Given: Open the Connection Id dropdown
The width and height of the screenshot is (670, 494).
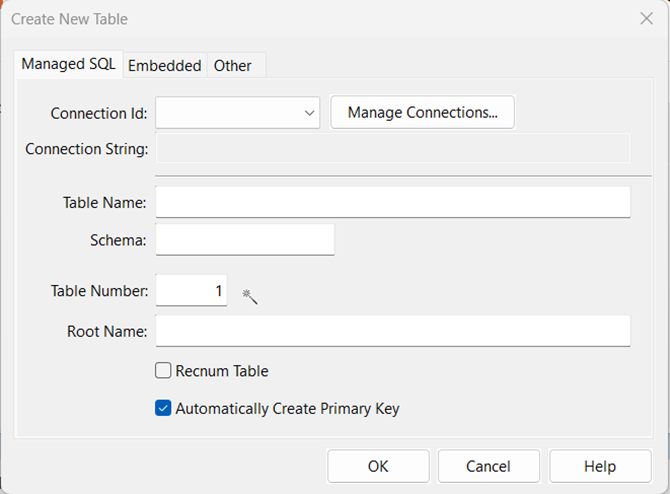Looking at the screenshot, I should [238, 113].
